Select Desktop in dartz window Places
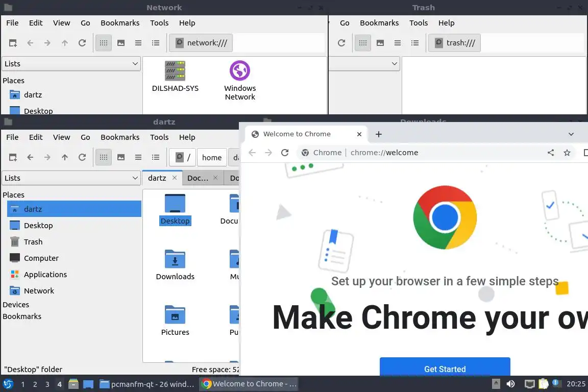588x392 pixels. 74,226
